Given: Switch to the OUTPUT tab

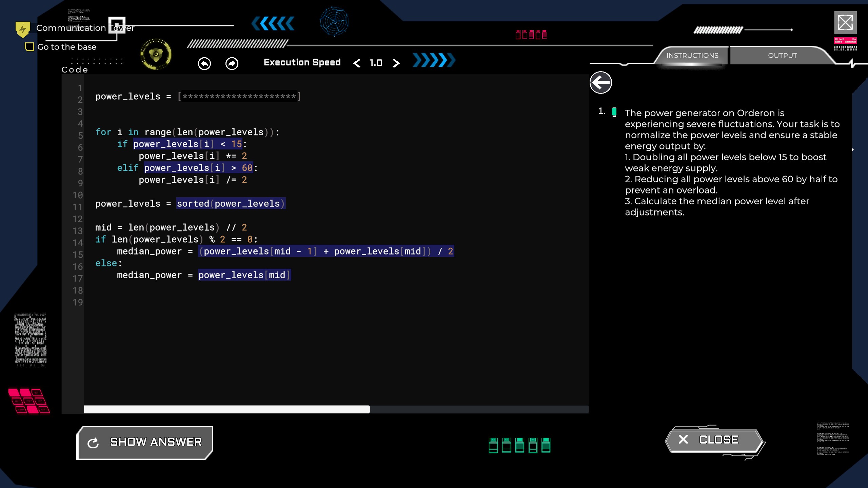Looking at the screenshot, I should pos(782,56).
